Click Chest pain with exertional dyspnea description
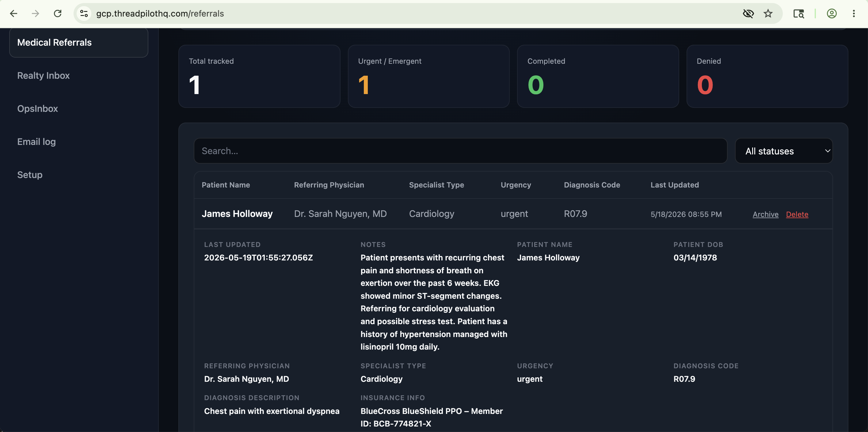This screenshot has height=432, width=868. (x=272, y=411)
